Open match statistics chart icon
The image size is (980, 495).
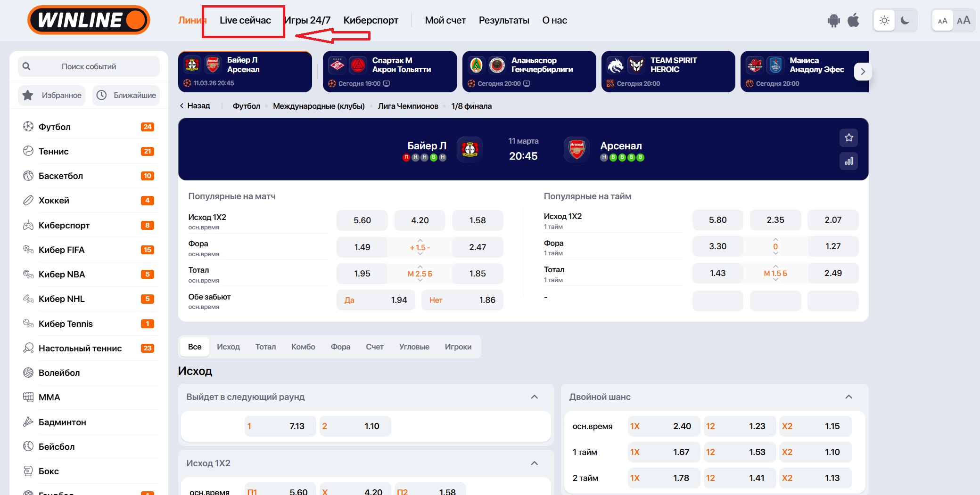[848, 161]
